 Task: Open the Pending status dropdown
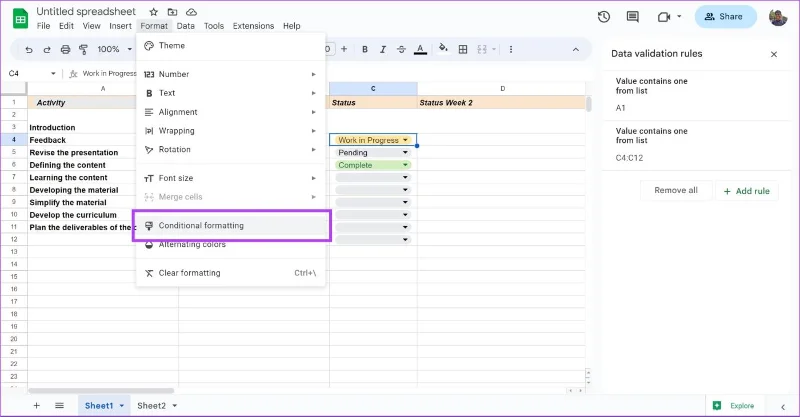click(405, 152)
